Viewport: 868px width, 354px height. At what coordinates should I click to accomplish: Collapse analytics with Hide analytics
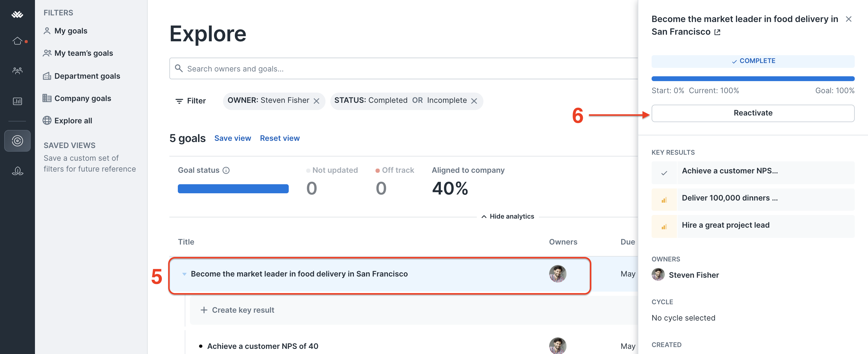[508, 217]
